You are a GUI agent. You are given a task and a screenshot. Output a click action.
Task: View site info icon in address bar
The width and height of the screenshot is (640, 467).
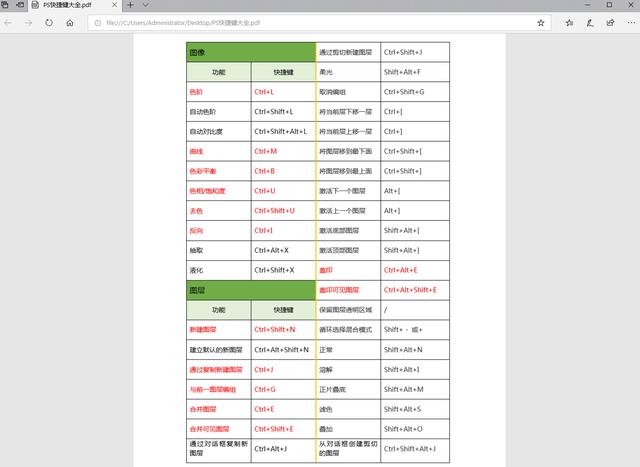[98, 23]
